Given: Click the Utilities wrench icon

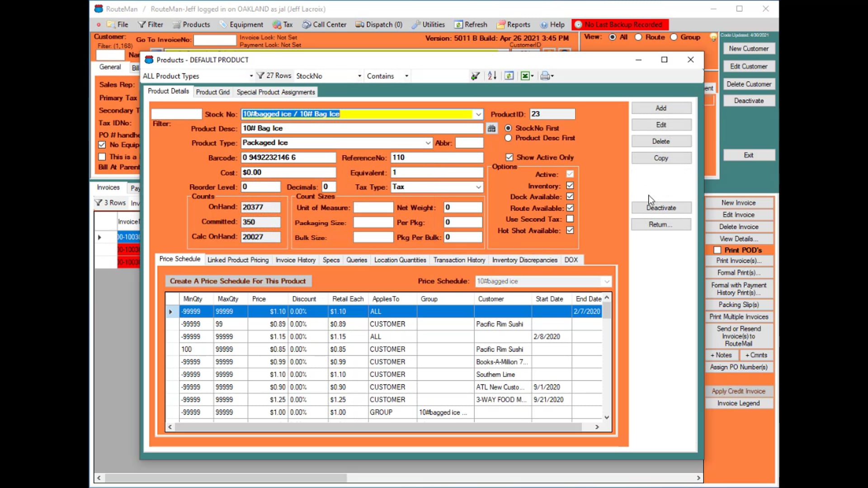Looking at the screenshot, I should point(416,24).
